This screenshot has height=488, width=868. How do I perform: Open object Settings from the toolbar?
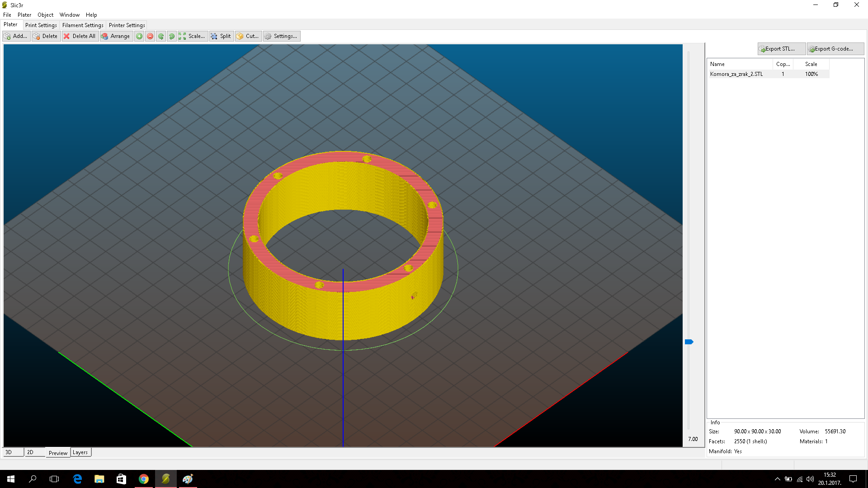(282, 36)
